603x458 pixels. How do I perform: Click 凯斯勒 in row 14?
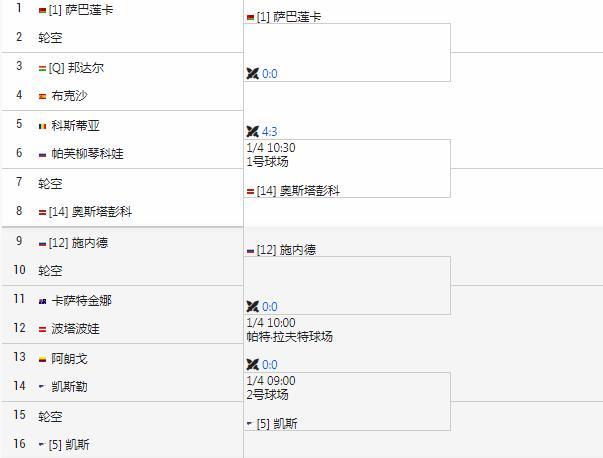69,387
